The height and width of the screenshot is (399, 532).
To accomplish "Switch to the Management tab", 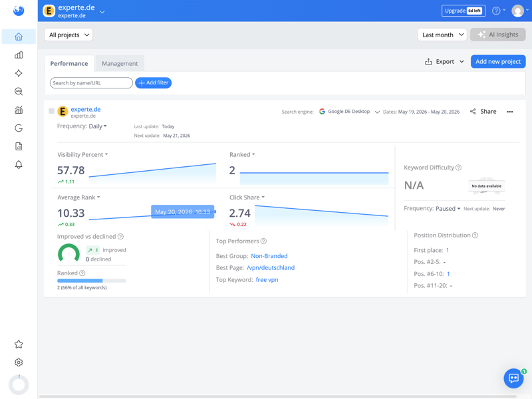I will click(x=120, y=63).
